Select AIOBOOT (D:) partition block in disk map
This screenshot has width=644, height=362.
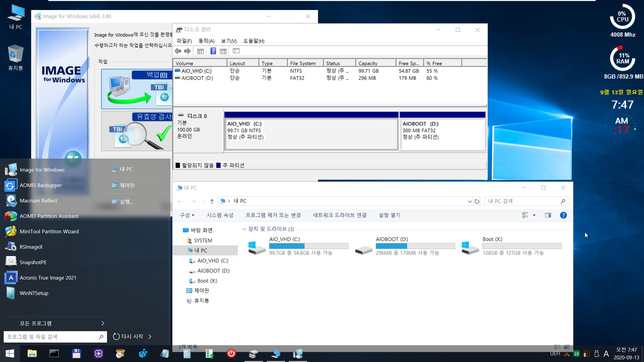pyautogui.click(x=443, y=134)
